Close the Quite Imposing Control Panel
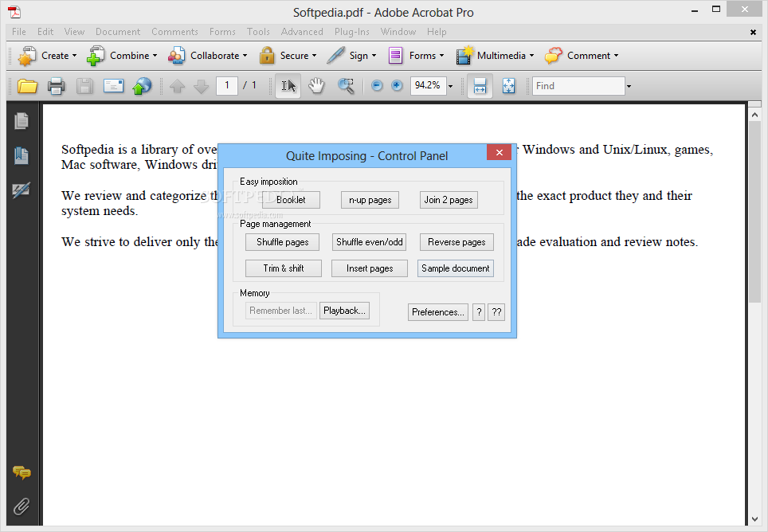Image resolution: width=768 pixels, height=532 pixels. (499, 152)
